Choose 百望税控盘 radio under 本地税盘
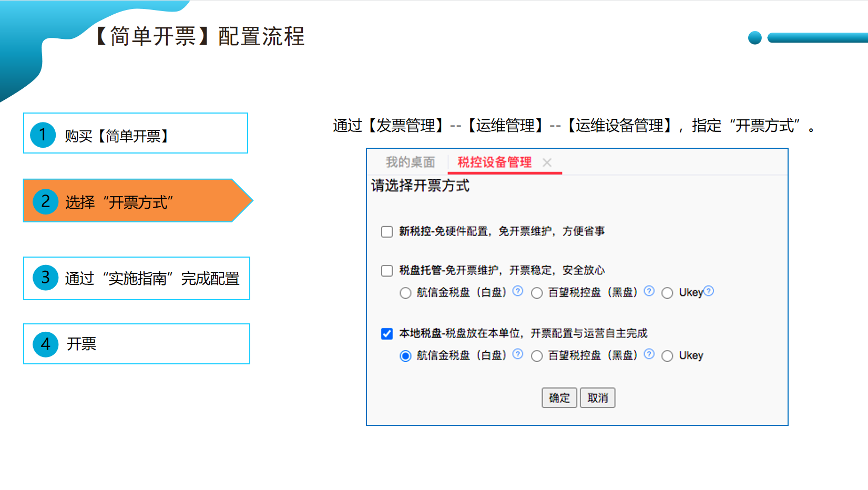This screenshot has width=868, height=490. point(537,356)
